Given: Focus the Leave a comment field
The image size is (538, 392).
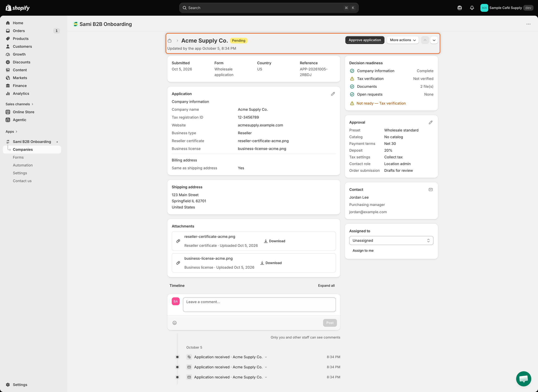Looking at the screenshot, I should pyautogui.click(x=259, y=305).
